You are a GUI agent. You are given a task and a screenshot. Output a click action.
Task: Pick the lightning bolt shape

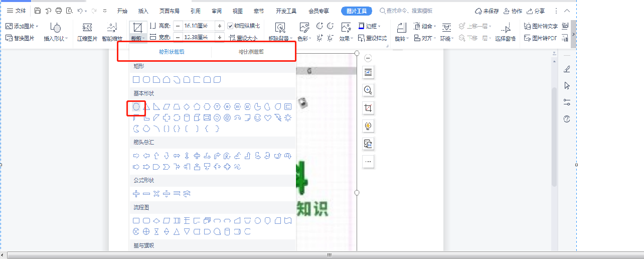[278, 117]
